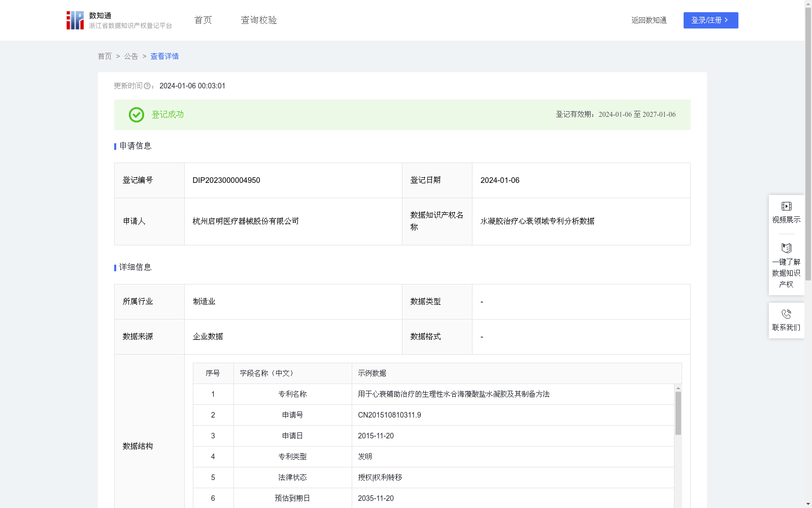Click the 申请号 field name
The height and width of the screenshot is (508, 812).
pyautogui.click(x=292, y=415)
